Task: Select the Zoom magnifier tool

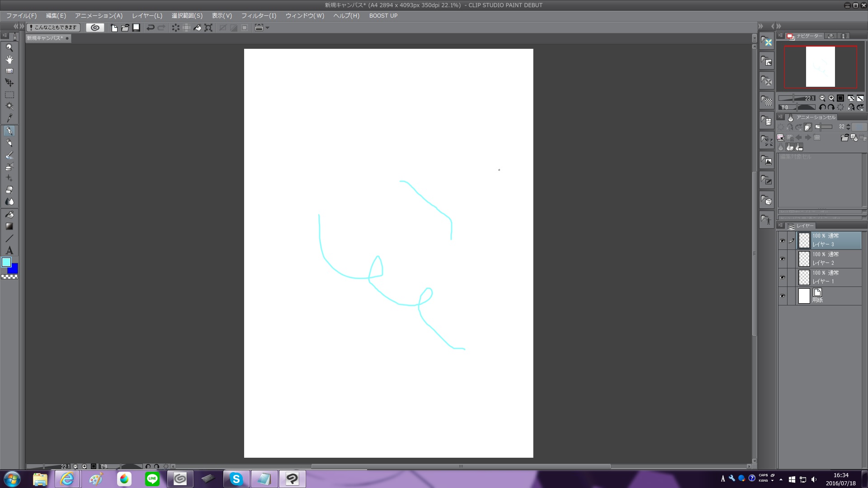Action: [x=9, y=47]
